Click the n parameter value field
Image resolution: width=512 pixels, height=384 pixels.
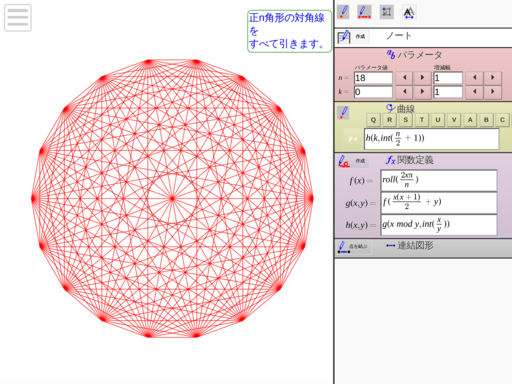373,78
